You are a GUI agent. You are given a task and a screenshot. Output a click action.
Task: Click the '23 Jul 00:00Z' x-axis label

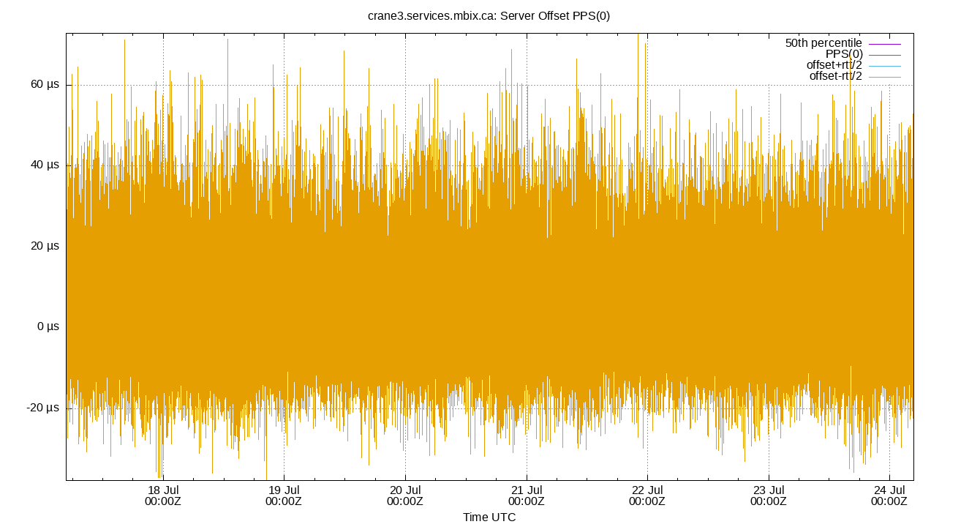768,496
